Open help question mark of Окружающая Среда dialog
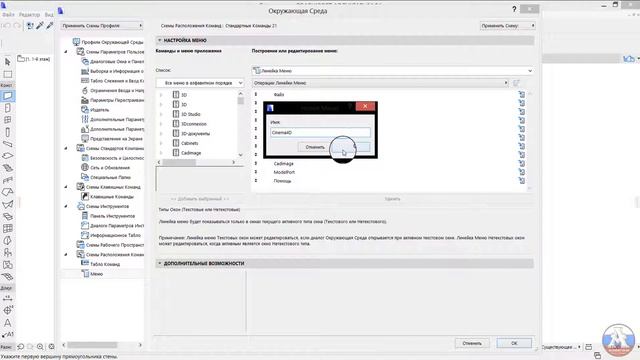 514,9
